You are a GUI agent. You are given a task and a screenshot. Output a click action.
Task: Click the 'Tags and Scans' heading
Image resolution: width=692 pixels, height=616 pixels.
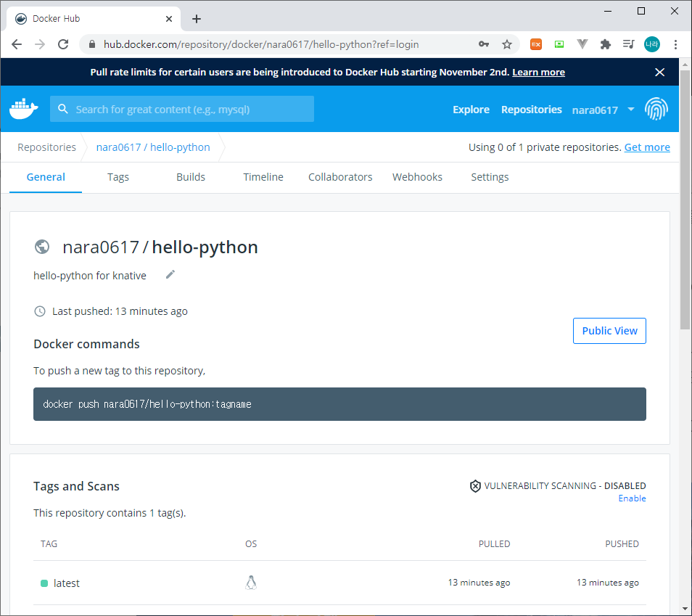coord(76,486)
